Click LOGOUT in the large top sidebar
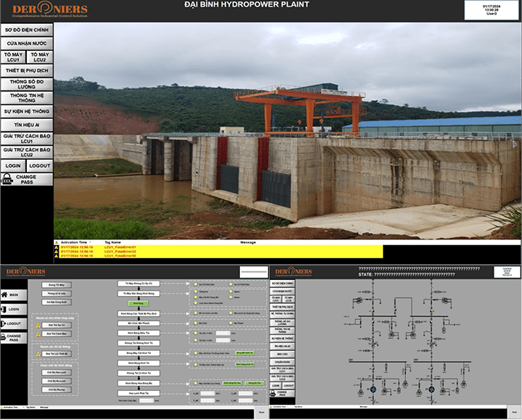The image size is (522, 420). coord(40,165)
